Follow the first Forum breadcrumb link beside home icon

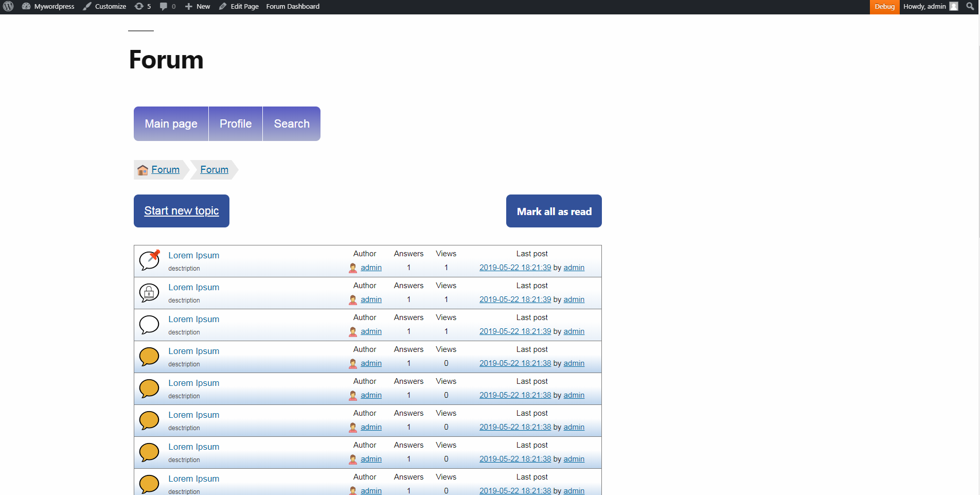(x=166, y=170)
